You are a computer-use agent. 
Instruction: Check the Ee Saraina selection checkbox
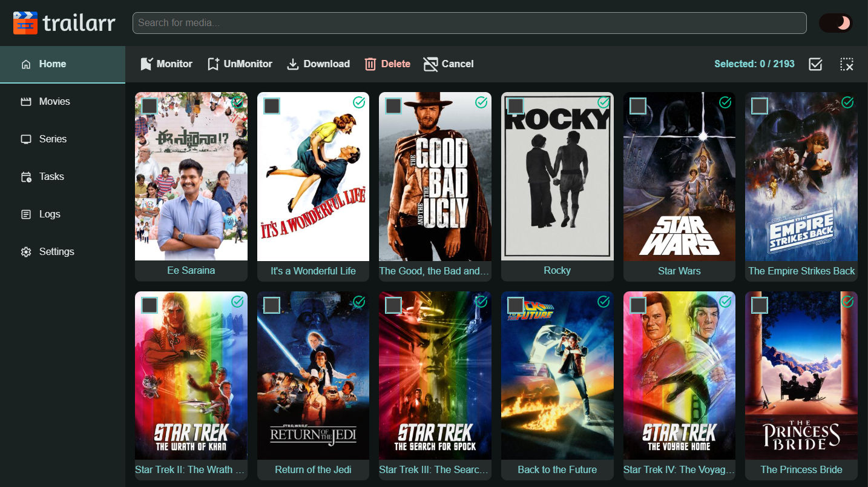tap(150, 106)
